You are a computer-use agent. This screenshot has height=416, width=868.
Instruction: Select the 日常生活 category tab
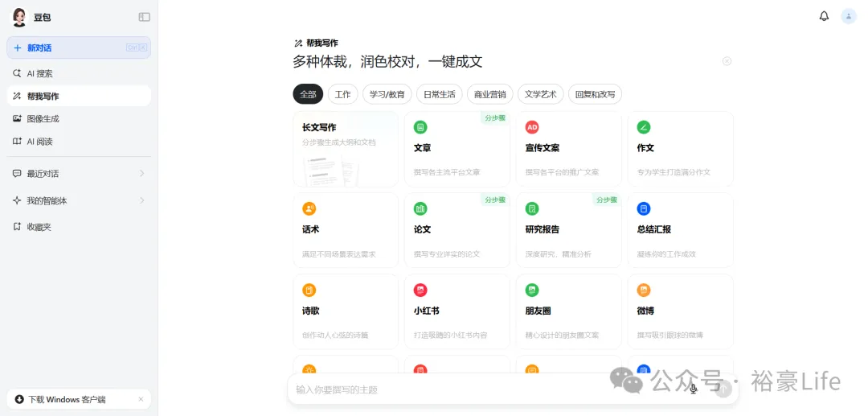[440, 94]
